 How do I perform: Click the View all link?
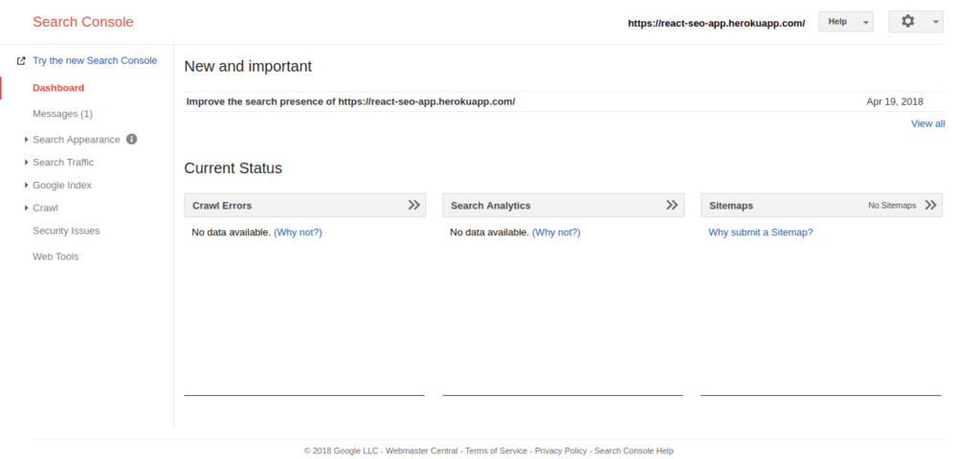tap(927, 123)
